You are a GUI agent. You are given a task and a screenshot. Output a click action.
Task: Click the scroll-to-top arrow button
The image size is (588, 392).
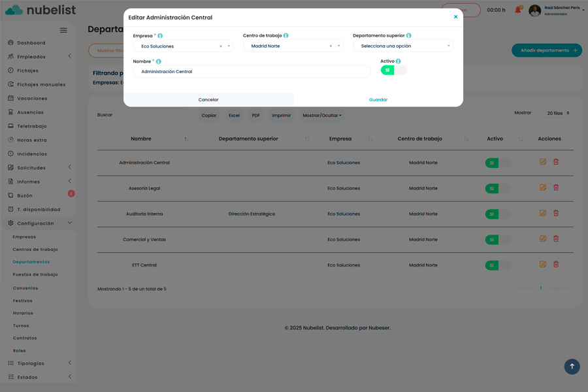[x=572, y=367]
